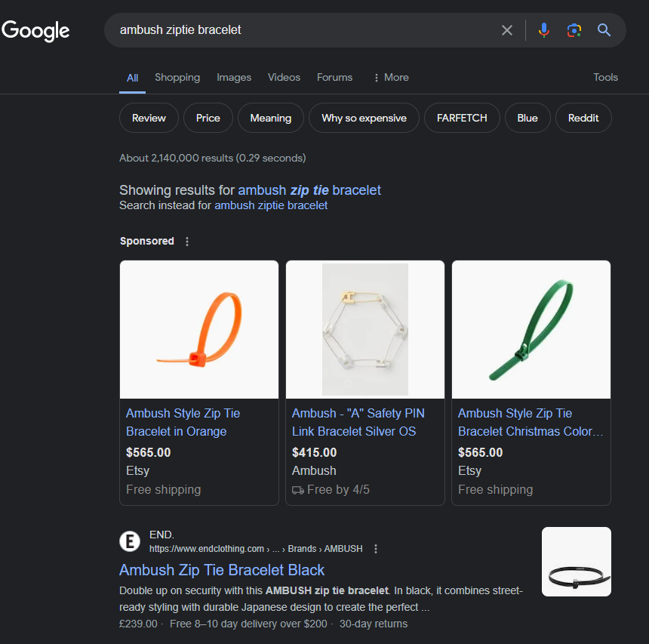Open Sponsored ad options three-dot menu
This screenshot has width=649, height=644.
[x=188, y=242]
